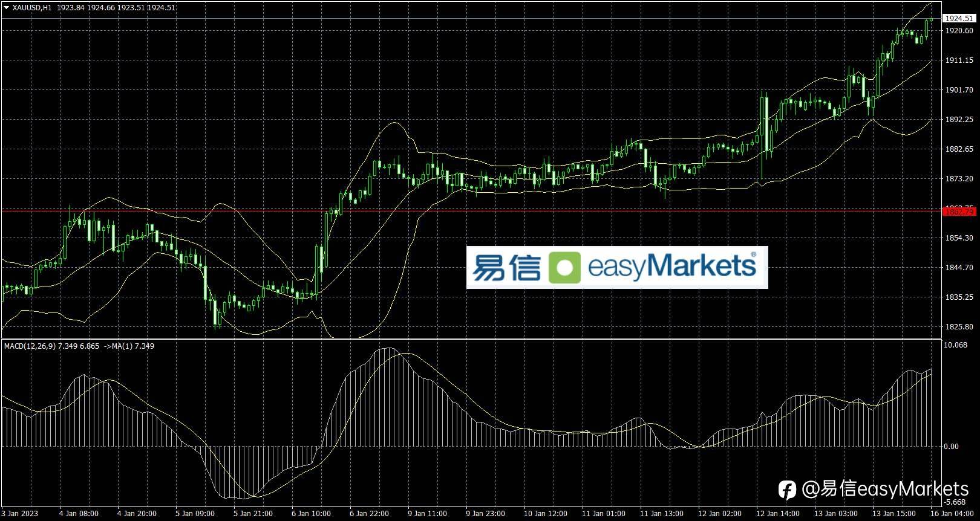
Task: Click time axis label 11 Jan 01:00
Action: [603, 514]
